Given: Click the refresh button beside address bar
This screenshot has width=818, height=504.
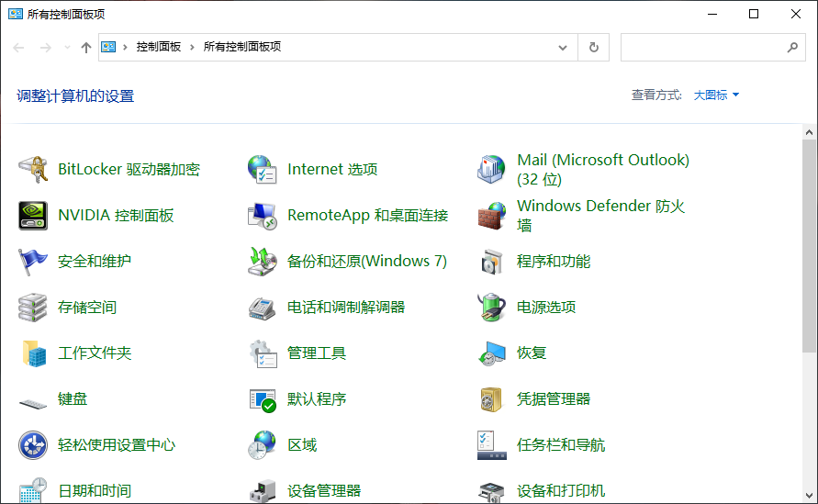Looking at the screenshot, I should (x=594, y=47).
